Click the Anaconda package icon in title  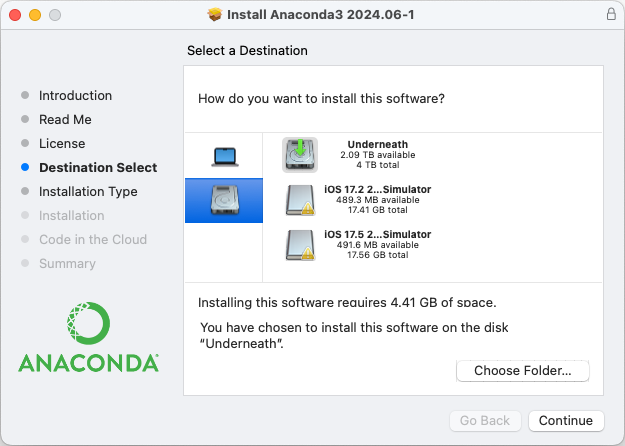point(215,15)
